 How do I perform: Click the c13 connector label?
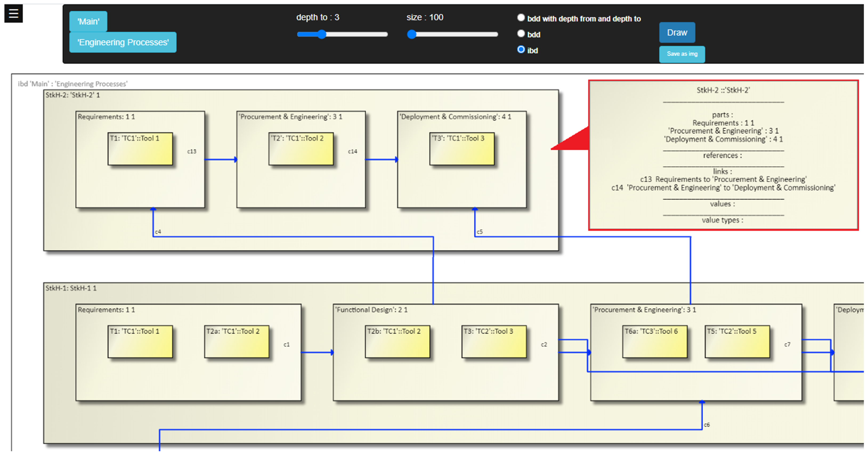[192, 151]
